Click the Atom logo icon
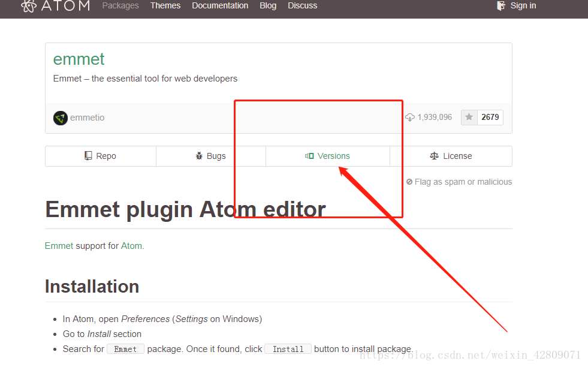Screen dimensions: 588x367 point(29,5)
